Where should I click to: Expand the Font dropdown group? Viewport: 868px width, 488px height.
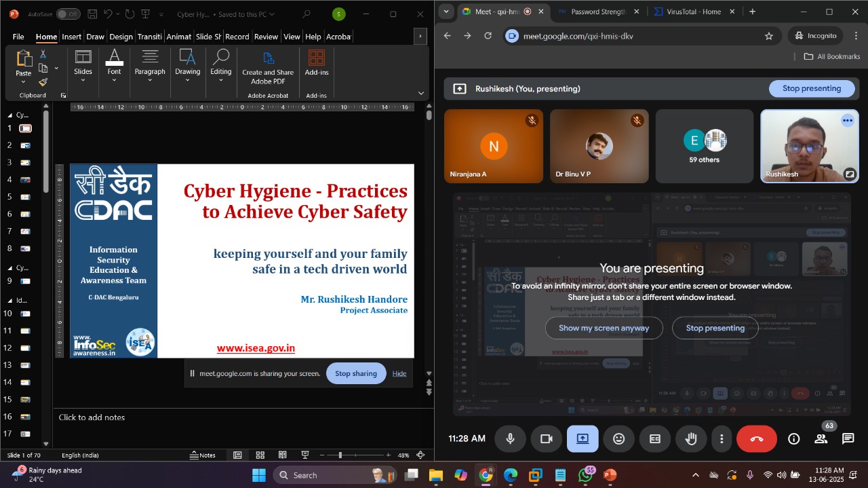114,67
